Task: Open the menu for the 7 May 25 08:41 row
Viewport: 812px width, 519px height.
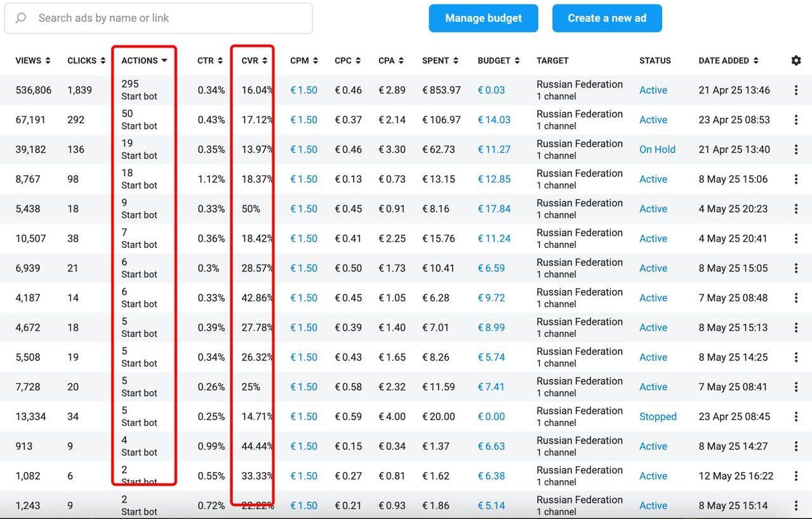Action: tap(796, 387)
